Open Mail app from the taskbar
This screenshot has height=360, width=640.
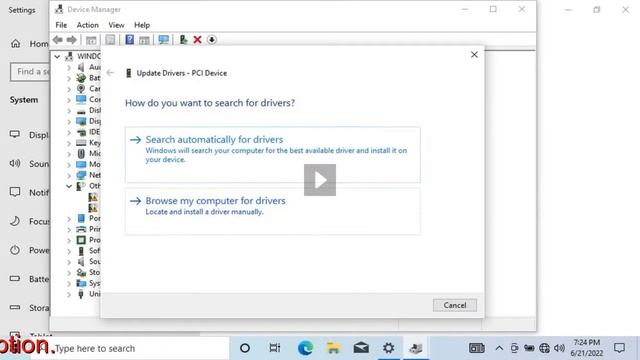[361, 348]
